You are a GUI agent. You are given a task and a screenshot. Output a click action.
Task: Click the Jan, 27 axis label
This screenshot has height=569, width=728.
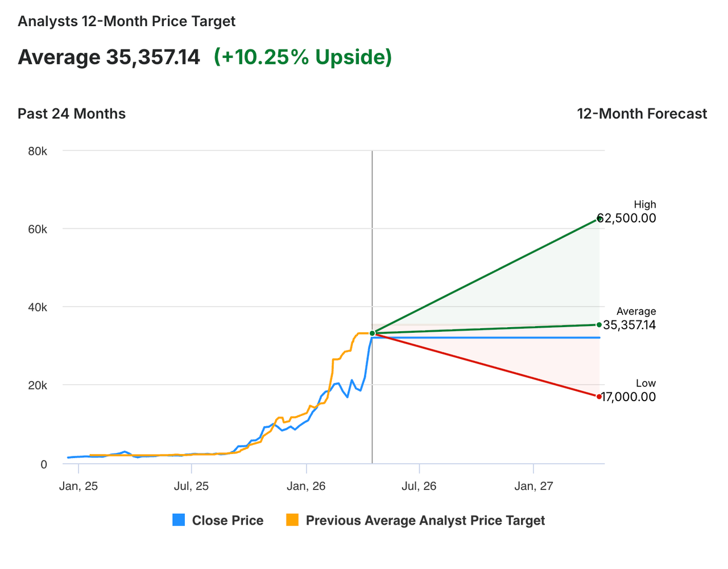(533, 486)
